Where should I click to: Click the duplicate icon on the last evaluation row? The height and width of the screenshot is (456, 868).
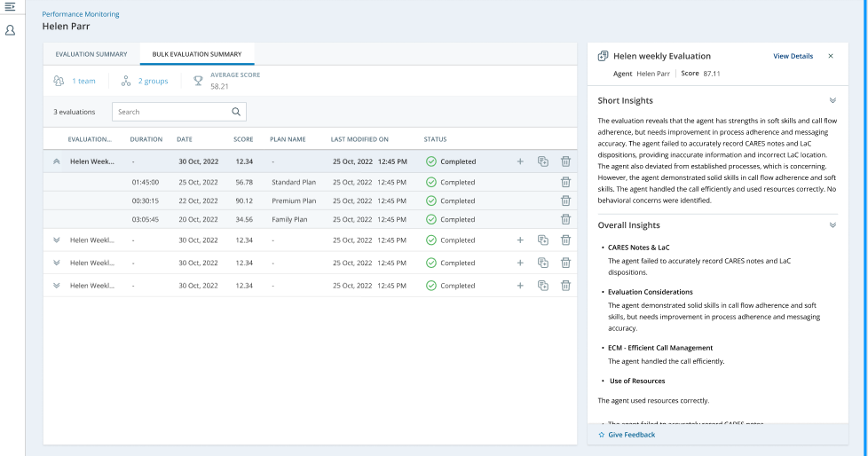[x=543, y=286]
